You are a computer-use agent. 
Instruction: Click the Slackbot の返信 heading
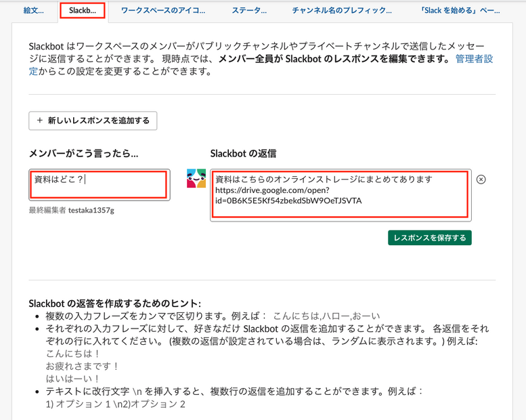click(243, 153)
